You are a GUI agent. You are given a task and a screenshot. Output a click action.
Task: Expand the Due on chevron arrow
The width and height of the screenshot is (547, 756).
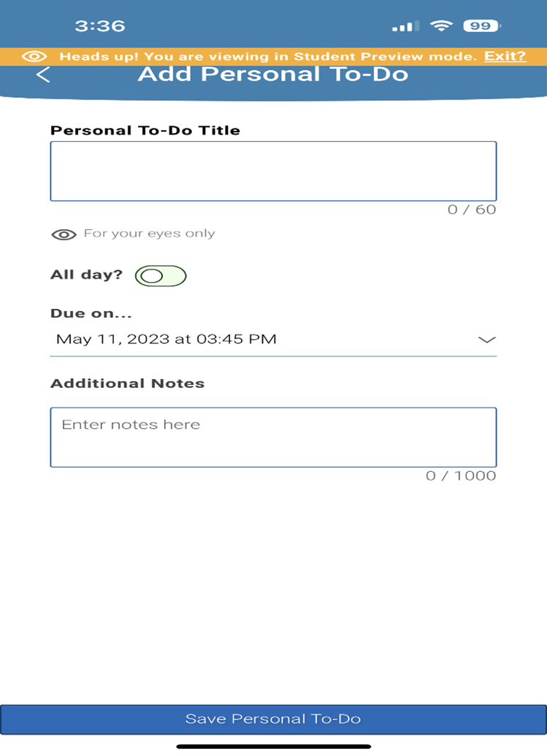point(486,340)
